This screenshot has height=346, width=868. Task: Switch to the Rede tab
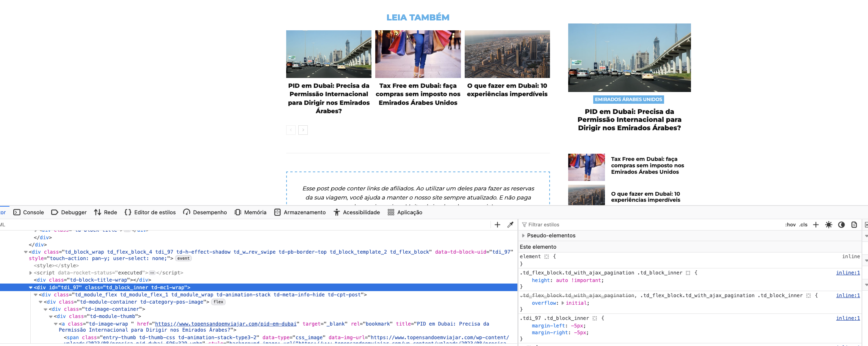(x=106, y=212)
